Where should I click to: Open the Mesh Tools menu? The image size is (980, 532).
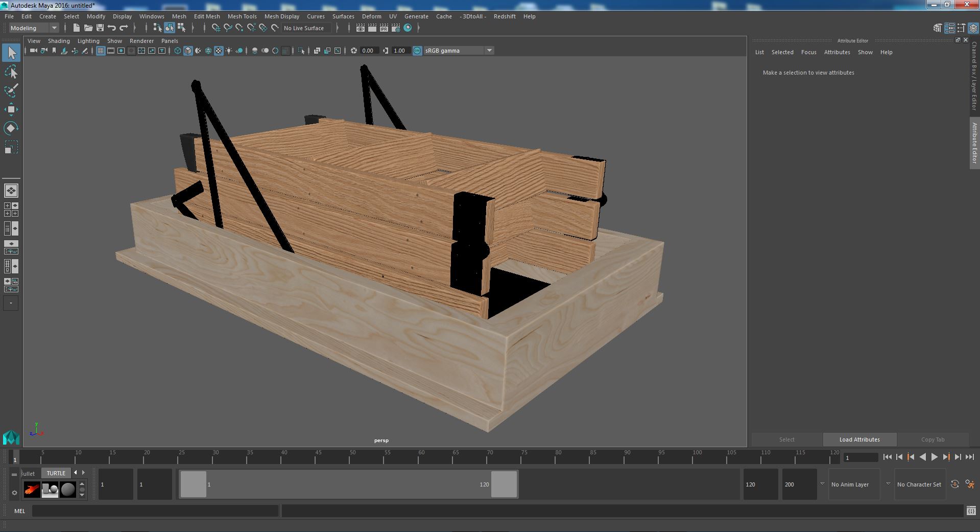[242, 16]
